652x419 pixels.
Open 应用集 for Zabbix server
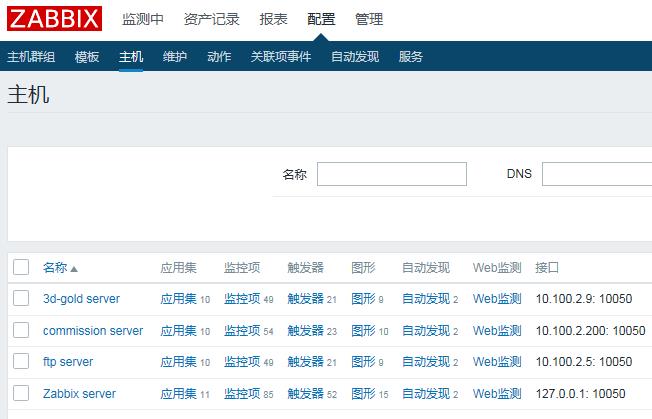click(178, 394)
